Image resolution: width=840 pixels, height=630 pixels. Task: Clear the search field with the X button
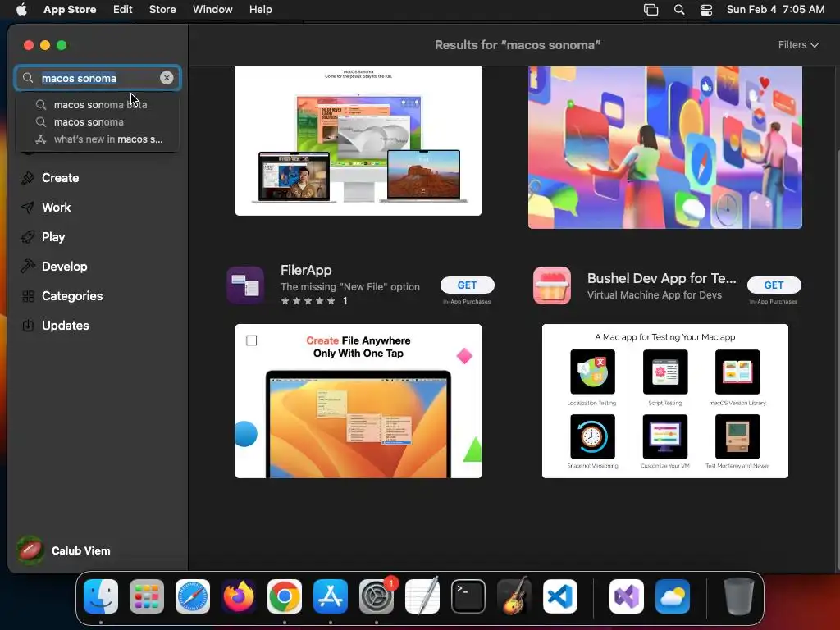(167, 78)
